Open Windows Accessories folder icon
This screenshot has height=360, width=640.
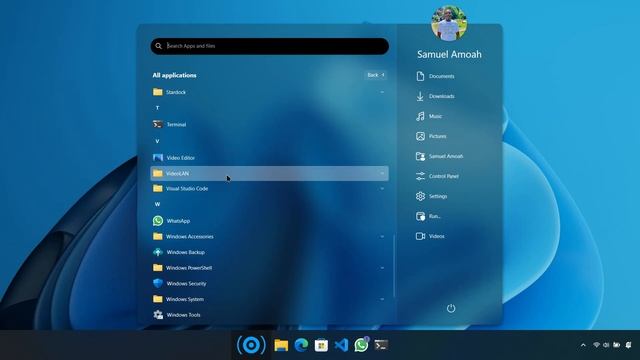[158, 236]
